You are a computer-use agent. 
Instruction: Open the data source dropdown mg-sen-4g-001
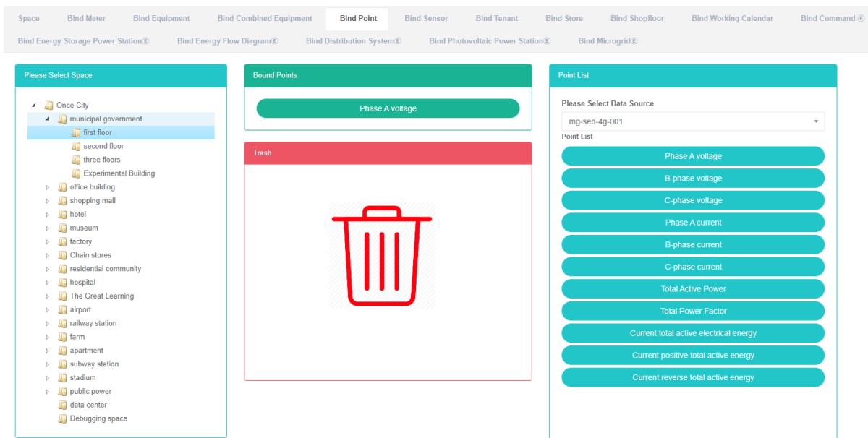pyautogui.click(x=692, y=121)
